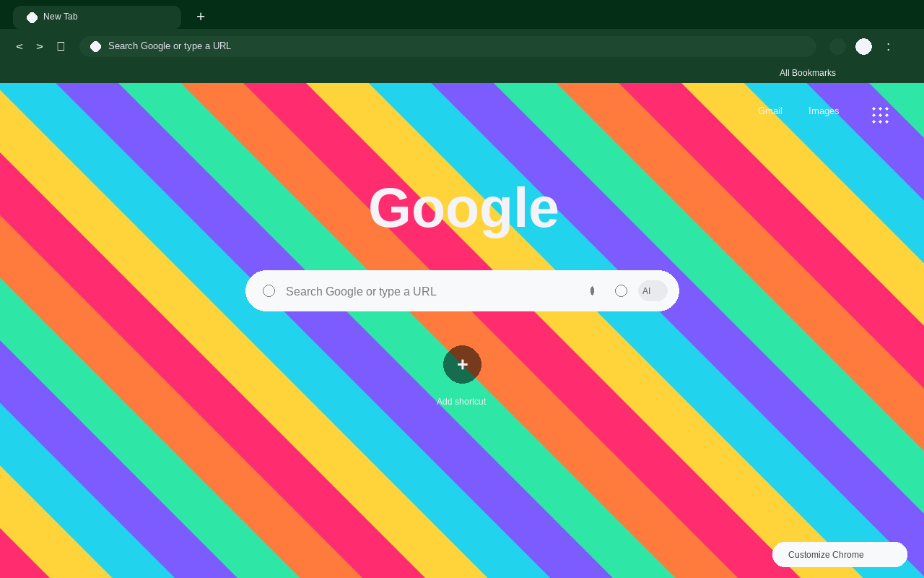Go back using the back arrow
The image size is (924, 578).
pyautogui.click(x=19, y=46)
